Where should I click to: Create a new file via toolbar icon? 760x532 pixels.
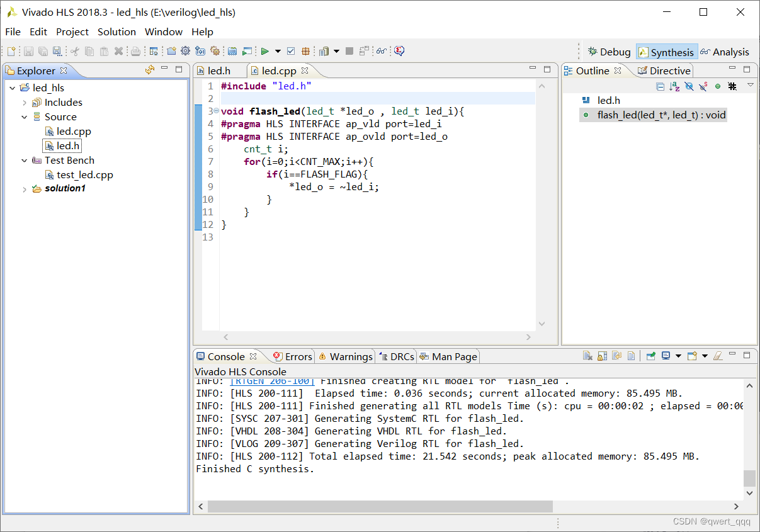(x=11, y=51)
